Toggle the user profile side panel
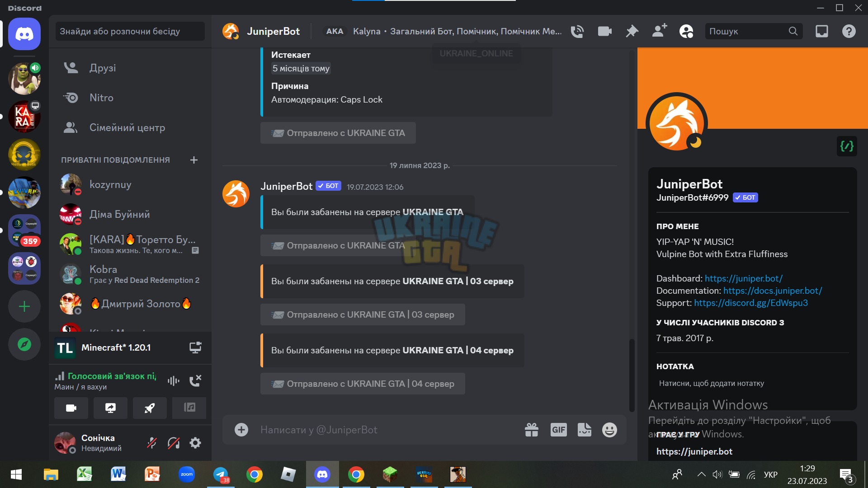868x488 pixels. [x=686, y=31]
